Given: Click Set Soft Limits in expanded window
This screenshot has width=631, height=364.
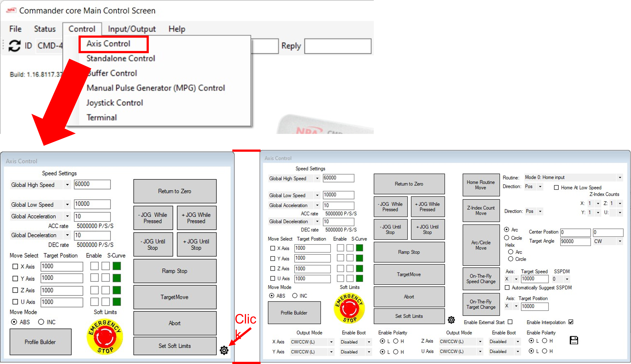Looking at the screenshot, I should (409, 316).
